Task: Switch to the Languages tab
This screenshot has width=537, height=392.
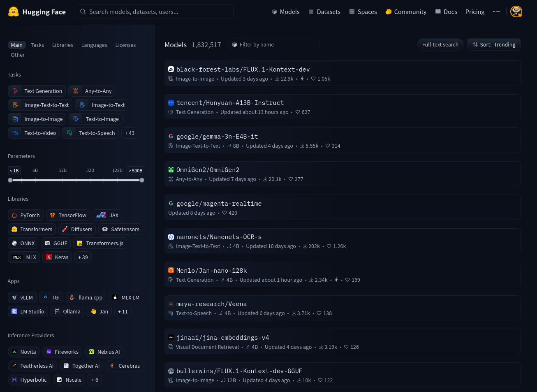Action: coord(94,45)
